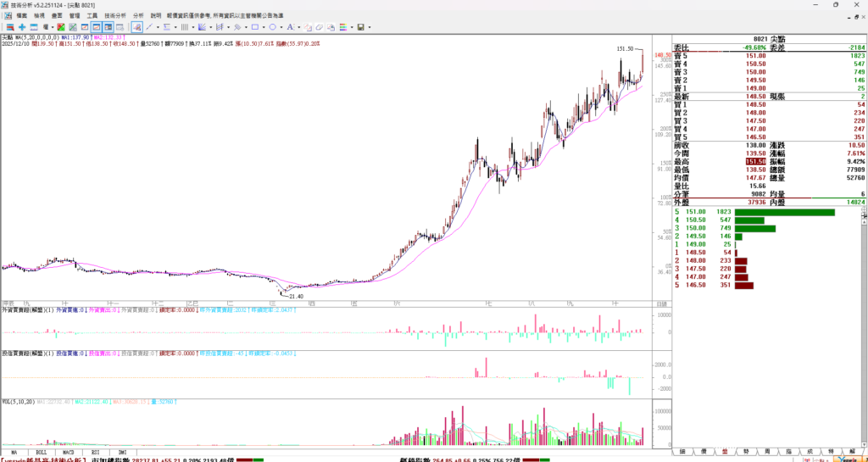Click the eraser tool icon

[320, 27]
